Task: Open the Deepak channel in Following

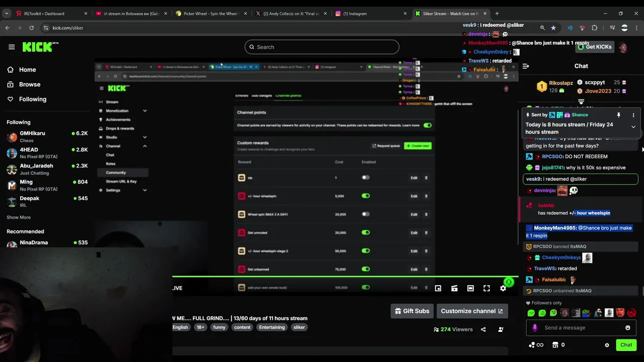Action: pos(47,202)
